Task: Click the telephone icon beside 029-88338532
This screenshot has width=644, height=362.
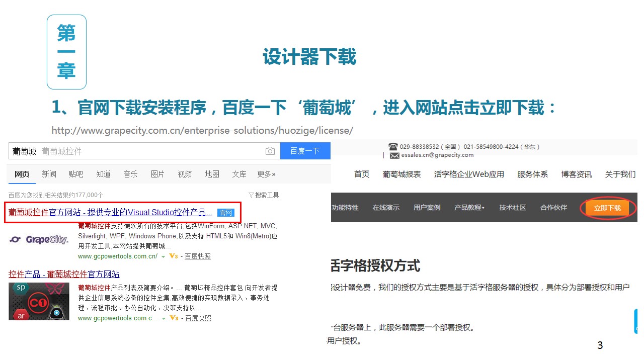Action: (x=393, y=146)
